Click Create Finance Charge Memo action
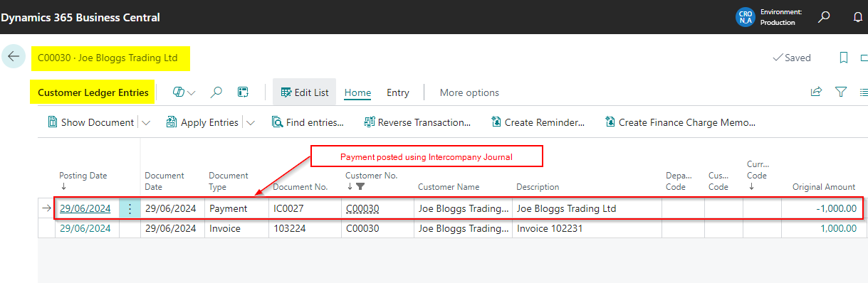The image size is (868, 283). pyautogui.click(x=680, y=122)
